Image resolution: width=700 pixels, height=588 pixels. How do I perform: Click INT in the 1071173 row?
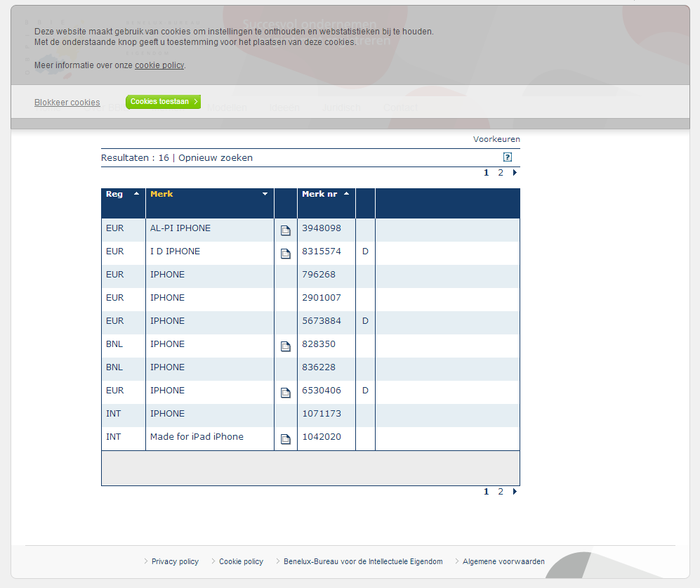coord(114,414)
